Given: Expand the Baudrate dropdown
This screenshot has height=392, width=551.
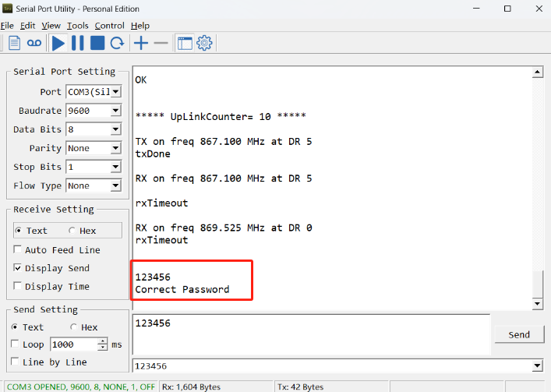Looking at the screenshot, I should click(x=115, y=111).
